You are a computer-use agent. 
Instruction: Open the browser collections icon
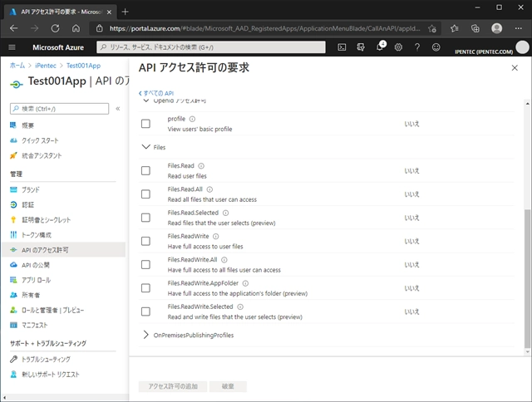pos(475,28)
